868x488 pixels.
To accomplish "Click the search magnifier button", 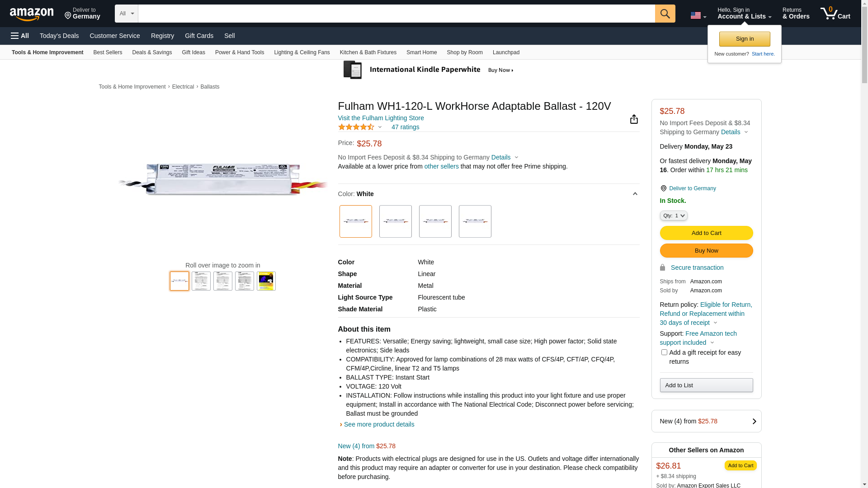I will click(665, 14).
